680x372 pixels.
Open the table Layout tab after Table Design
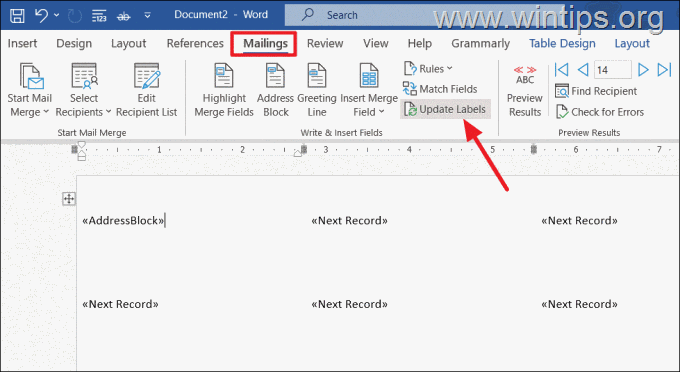pos(632,43)
